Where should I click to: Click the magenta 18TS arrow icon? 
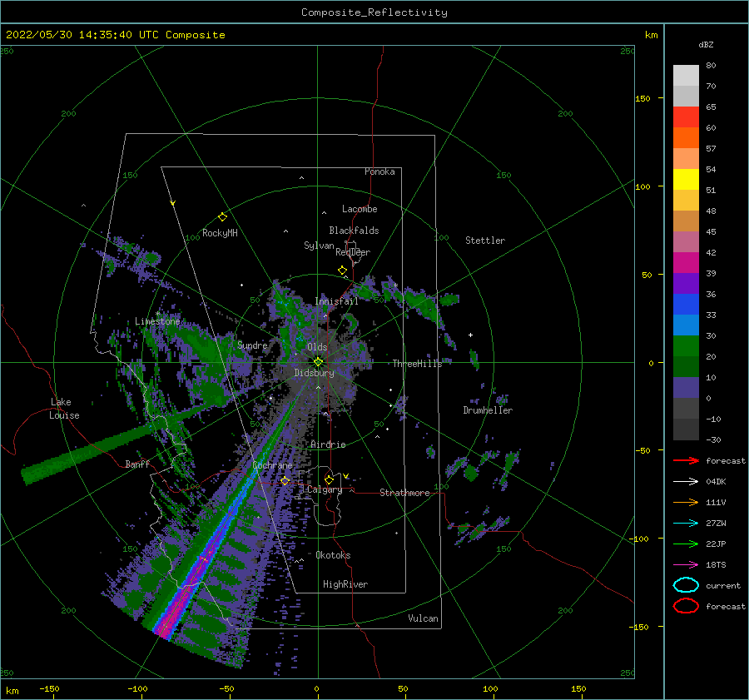(686, 565)
